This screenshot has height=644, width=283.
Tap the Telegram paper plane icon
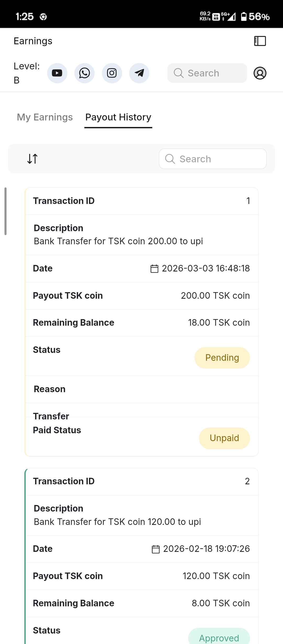pyautogui.click(x=139, y=73)
